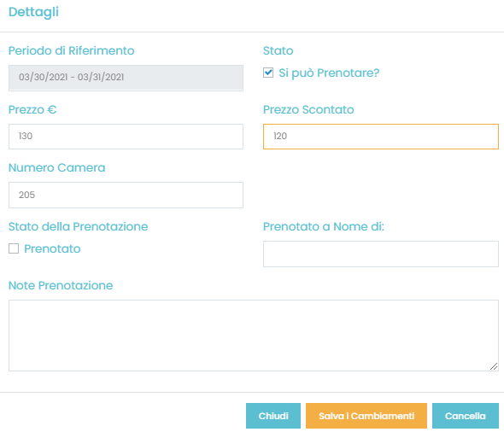Viewport: 504px width, 432px height.
Task: Click the Stato della Prenotazione label
Action: [78, 226]
